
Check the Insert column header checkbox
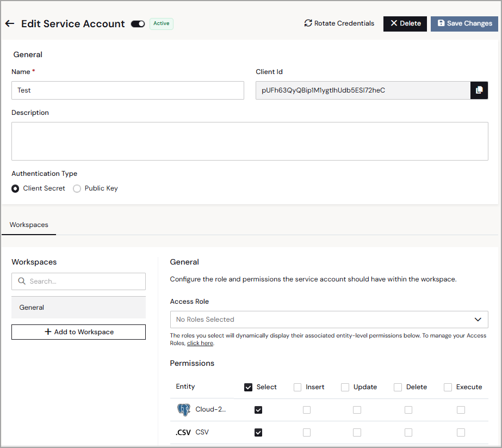click(298, 387)
